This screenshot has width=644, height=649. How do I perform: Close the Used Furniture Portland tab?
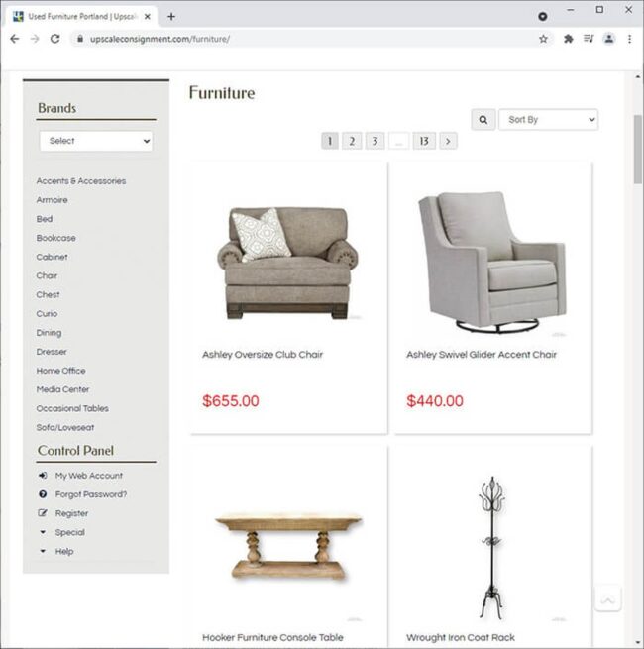click(x=147, y=17)
